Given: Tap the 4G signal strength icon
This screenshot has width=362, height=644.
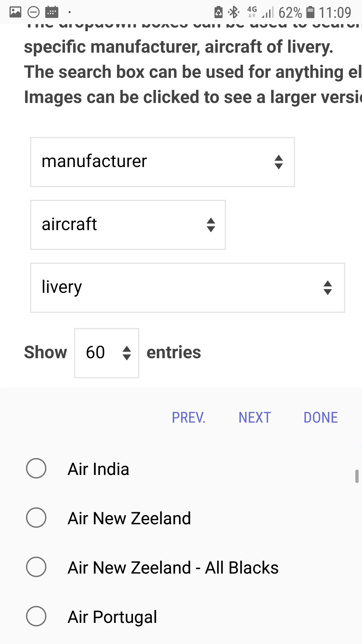Looking at the screenshot, I should tap(267, 12).
